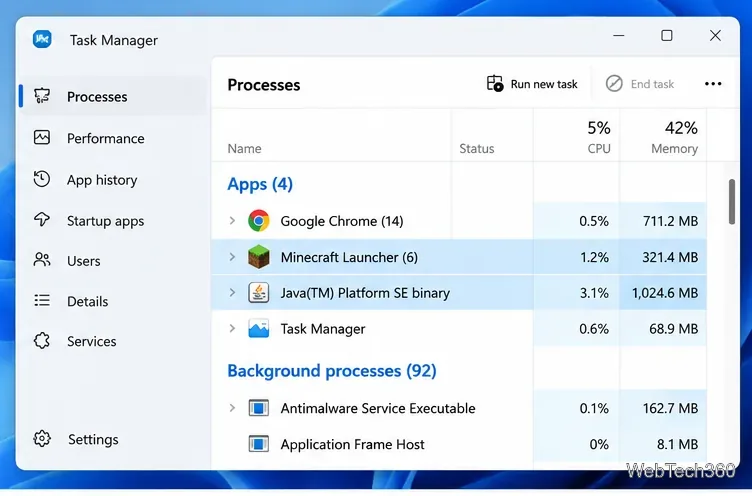Click the Antimalware Service Executable icon

click(x=258, y=408)
